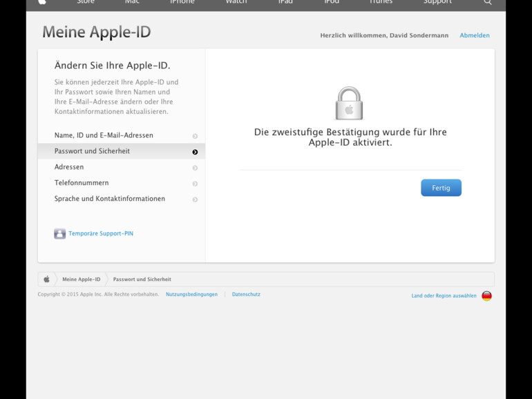
Task: Open the Datenschutz footer link
Action: [x=246, y=294]
